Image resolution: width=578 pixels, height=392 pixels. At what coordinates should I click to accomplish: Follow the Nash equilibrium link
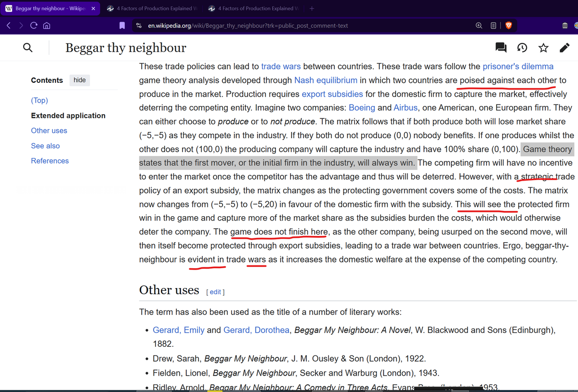click(326, 80)
